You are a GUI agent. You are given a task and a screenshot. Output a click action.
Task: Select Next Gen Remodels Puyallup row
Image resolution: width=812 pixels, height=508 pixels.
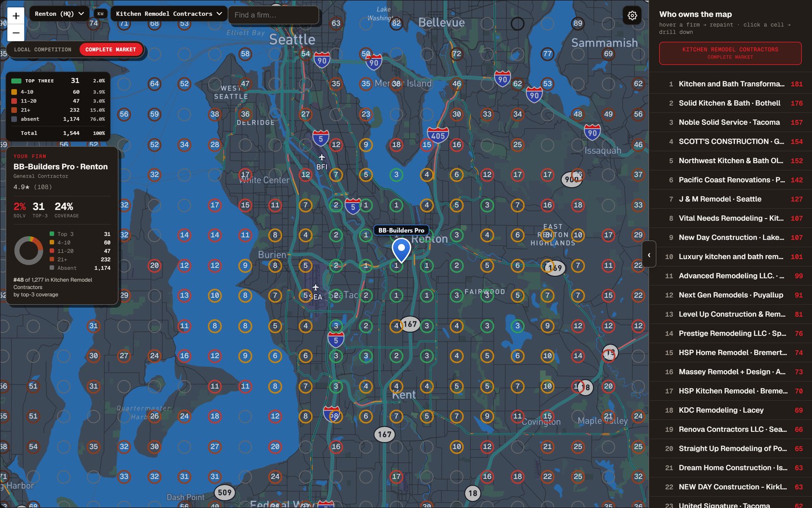tap(731, 295)
